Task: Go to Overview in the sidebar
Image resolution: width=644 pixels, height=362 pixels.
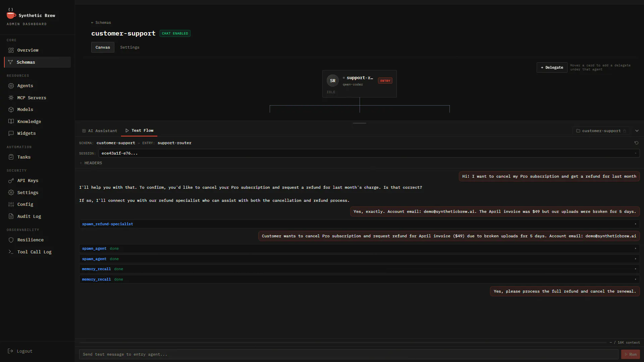Action: [37, 50]
